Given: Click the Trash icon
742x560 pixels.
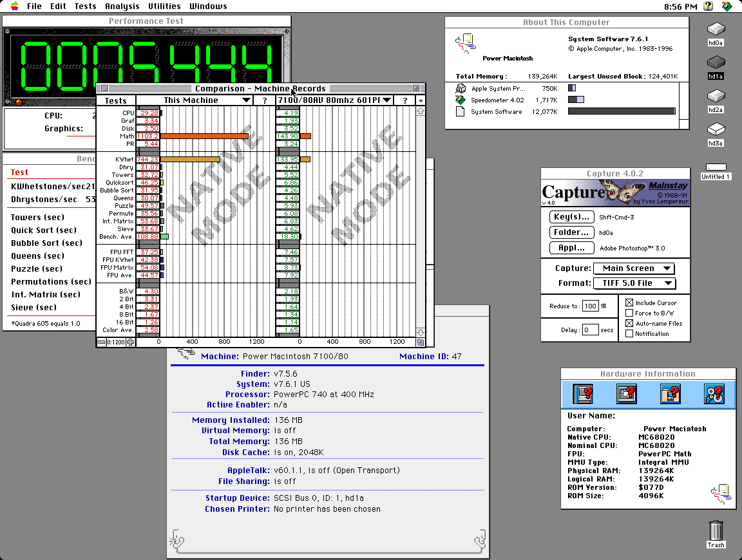Looking at the screenshot, I should pos(716,532).
